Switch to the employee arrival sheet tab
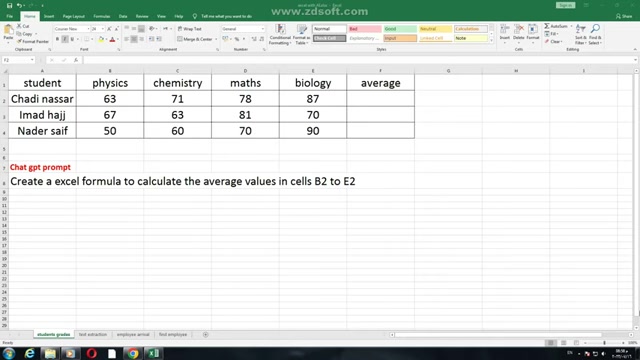 (x=133, y=335)
